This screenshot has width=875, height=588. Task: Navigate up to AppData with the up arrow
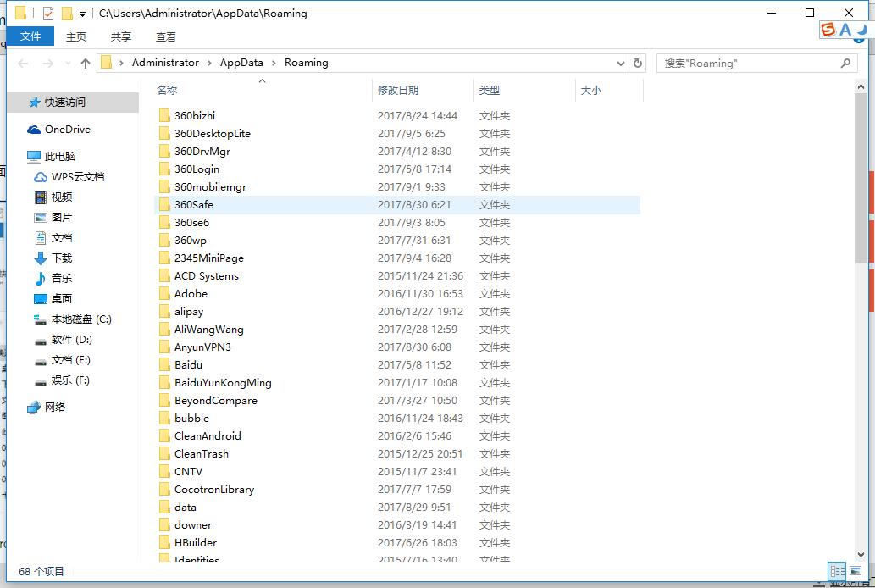[x=85, y=63]
